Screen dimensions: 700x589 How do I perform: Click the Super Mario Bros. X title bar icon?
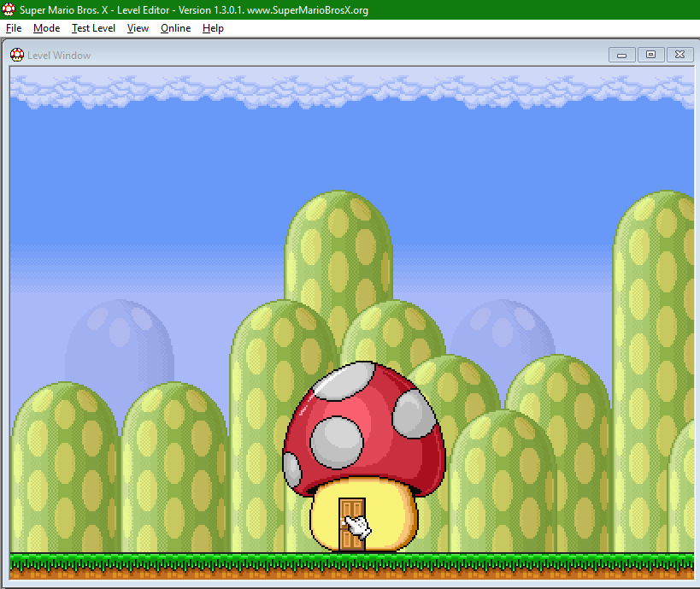[9, 9]
